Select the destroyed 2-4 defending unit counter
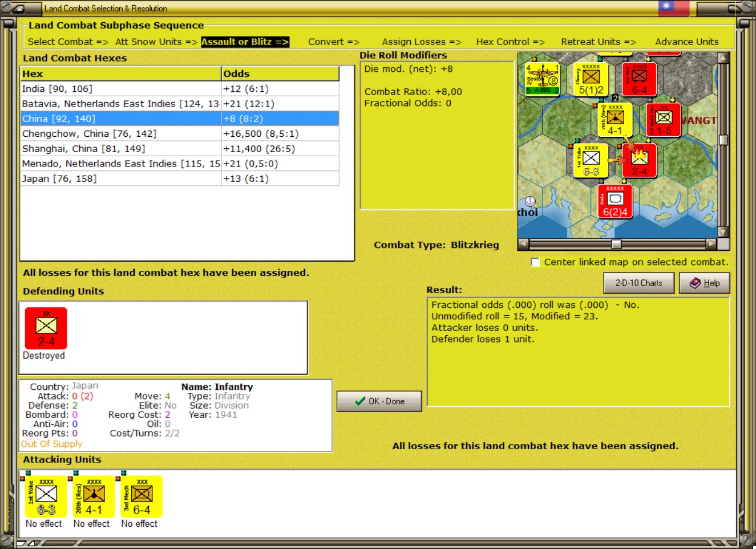The image size is (756, 549). (46, 328)
